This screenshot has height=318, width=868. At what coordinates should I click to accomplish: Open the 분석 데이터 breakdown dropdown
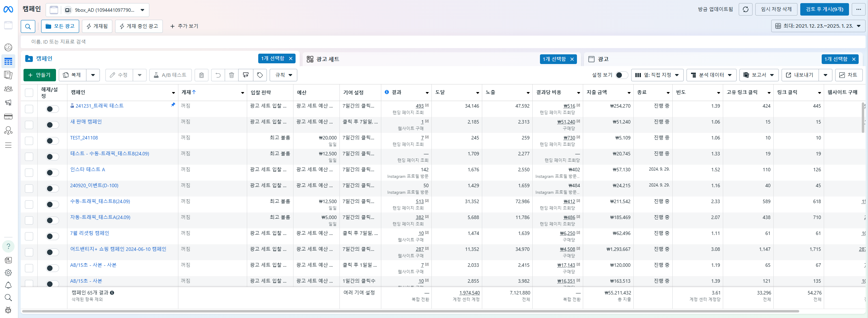point(711,75)
